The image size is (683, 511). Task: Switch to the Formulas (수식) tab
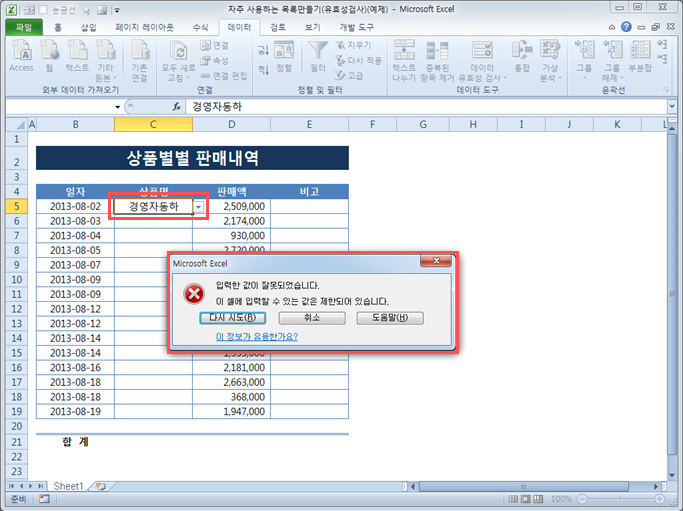(x=200, y=27)
